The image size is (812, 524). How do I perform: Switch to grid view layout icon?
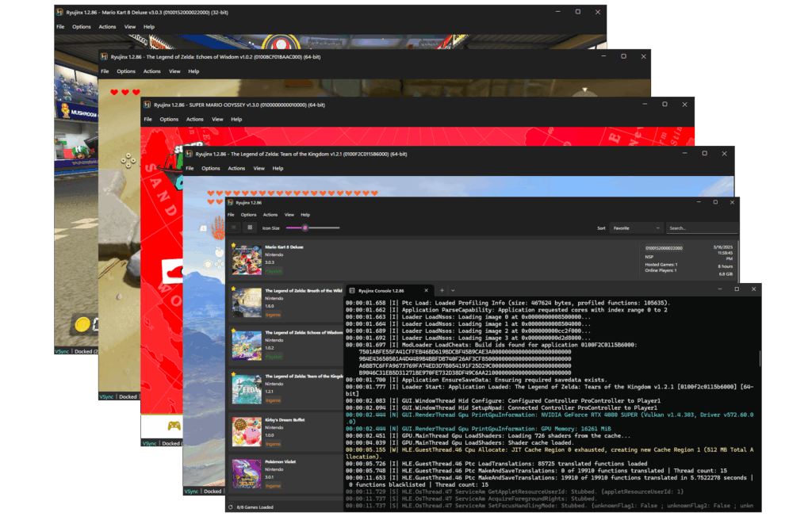point(249,228)
